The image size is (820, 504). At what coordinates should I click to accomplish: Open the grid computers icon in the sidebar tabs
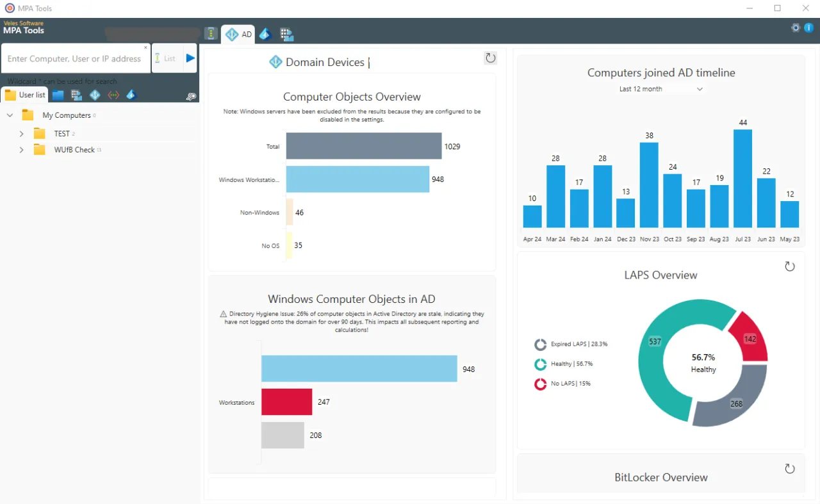pos(76,95)
